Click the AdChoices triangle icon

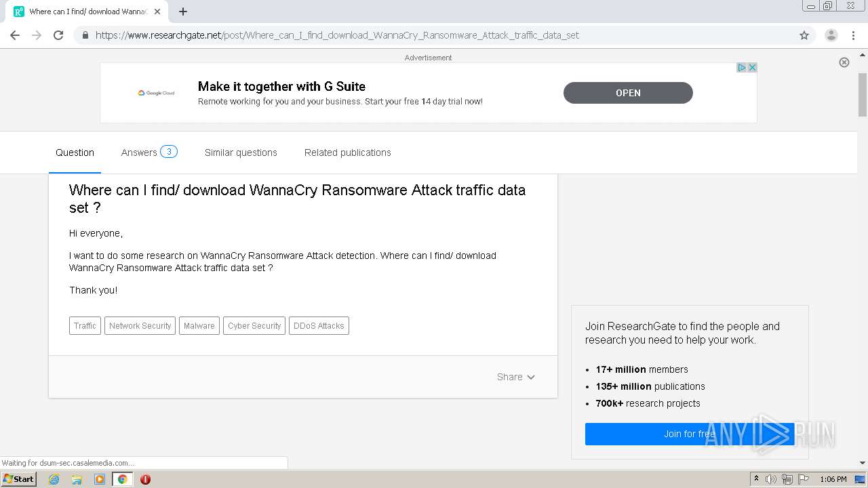click(742, 68)
